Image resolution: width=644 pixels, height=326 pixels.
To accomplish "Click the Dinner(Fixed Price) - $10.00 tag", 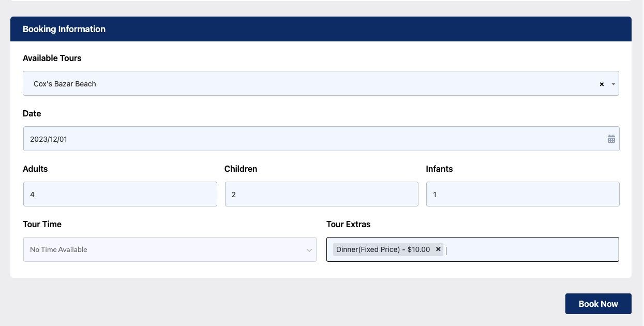I will (383, 249).
